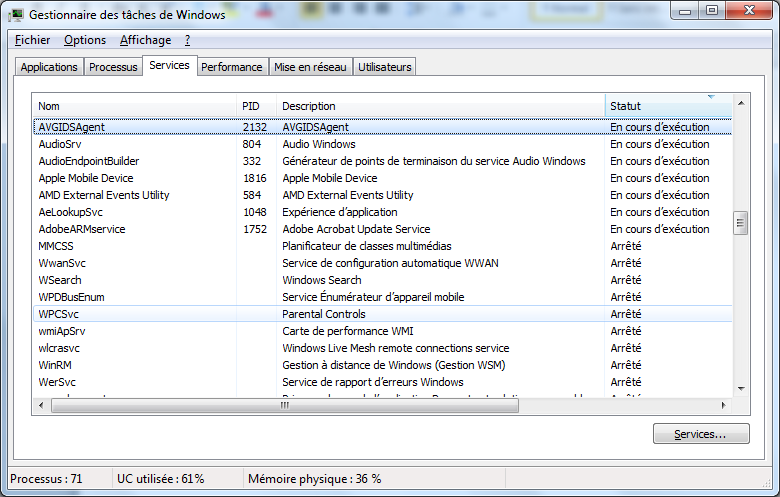Open the Fichier menu
The image size is (780, 497).
[x=33, y=40]
